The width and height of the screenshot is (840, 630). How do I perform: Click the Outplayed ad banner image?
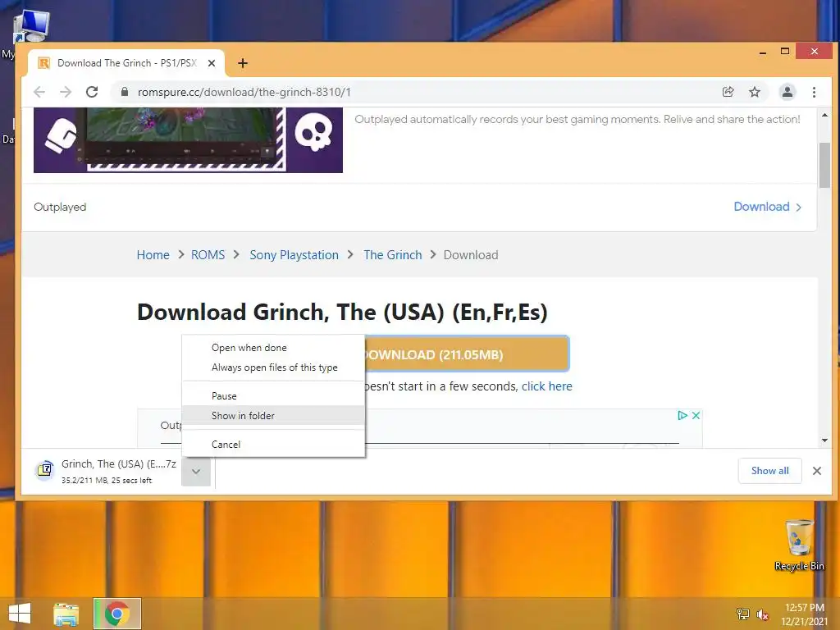click(x=188, y=139)
